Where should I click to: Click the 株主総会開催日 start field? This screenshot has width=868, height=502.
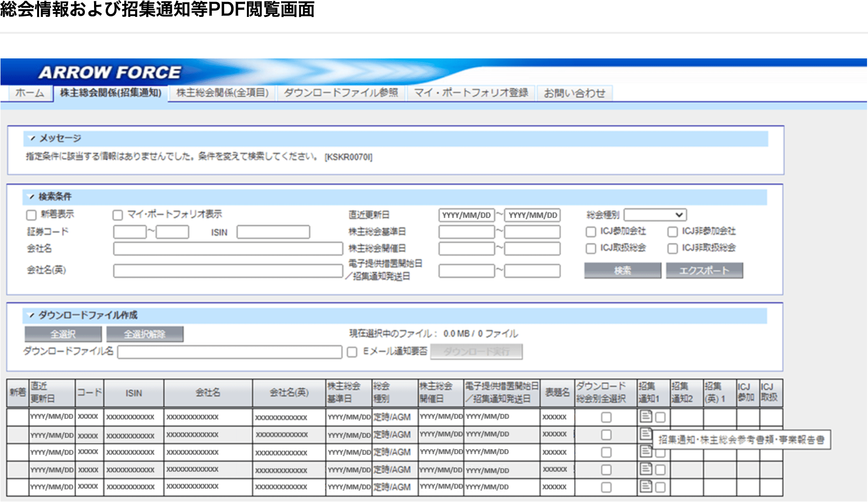click(467, 249)
